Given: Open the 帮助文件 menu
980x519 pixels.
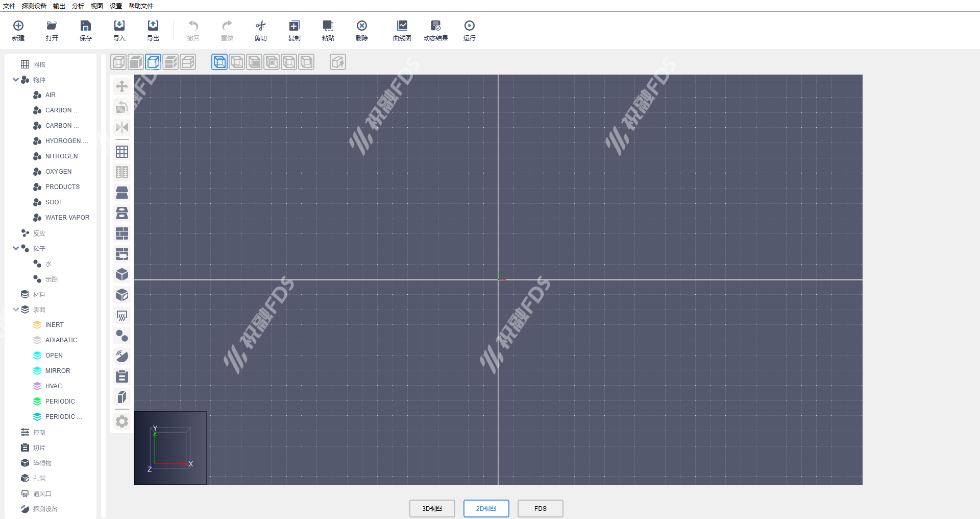Looking at the screenshot, I should tap(141, 6).
